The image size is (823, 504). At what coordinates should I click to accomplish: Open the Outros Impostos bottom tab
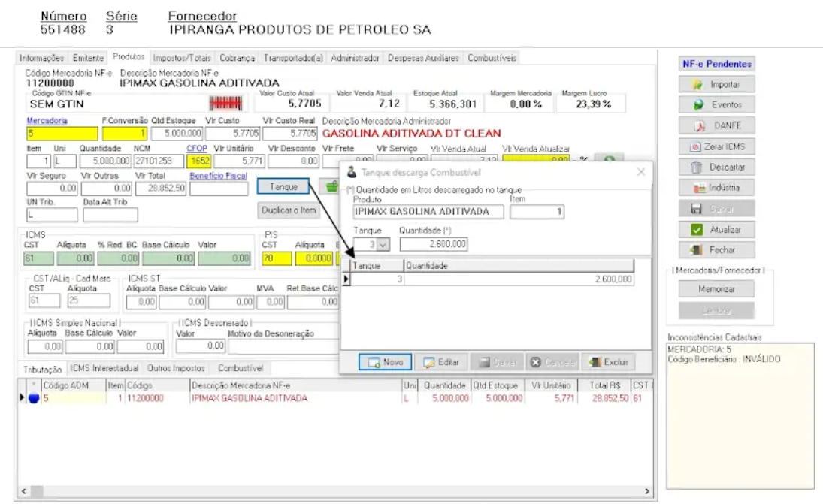[176, 368]
